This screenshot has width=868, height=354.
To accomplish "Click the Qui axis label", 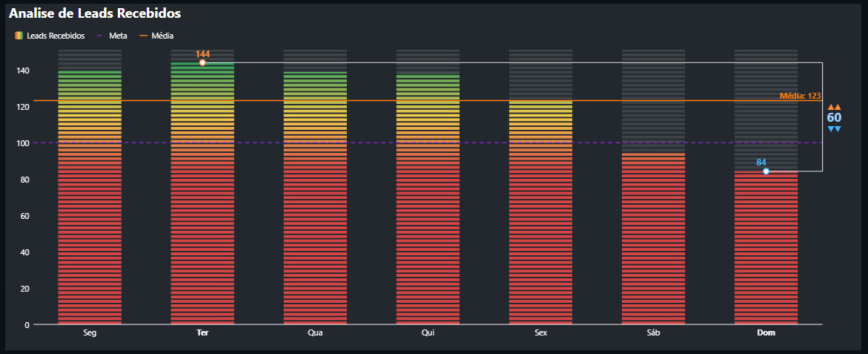I will [x=428, y=333].
